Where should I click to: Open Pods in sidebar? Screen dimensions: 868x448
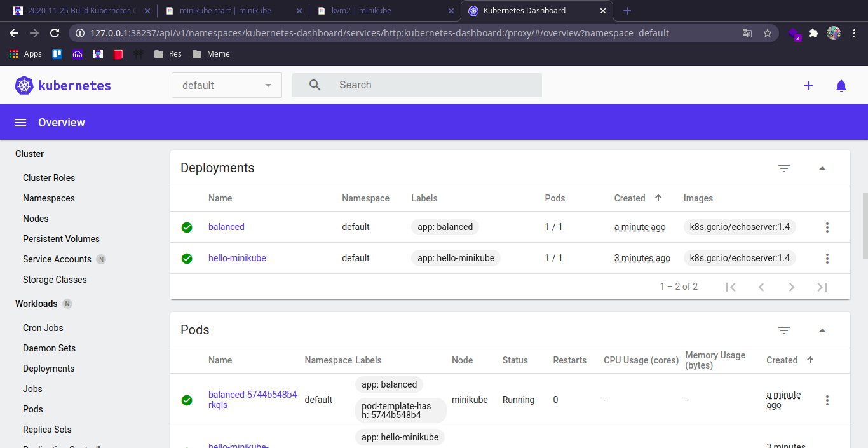coord(33,409)
